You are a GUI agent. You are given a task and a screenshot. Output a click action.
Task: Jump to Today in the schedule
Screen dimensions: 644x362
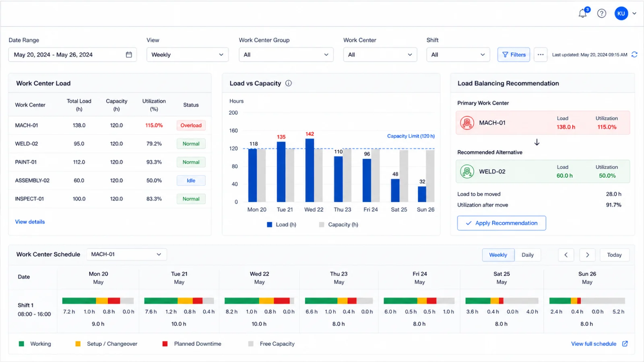pyautogui.click(x=614, y=255)
